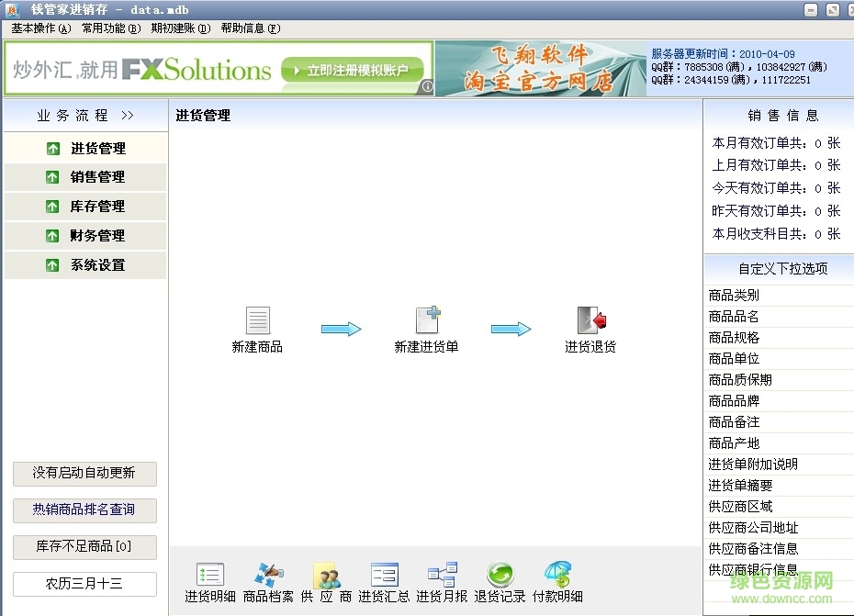The height and width of the screenshot is (616, 854).
Task: 打开"退货记录"图标
Action: pos(500,577)
